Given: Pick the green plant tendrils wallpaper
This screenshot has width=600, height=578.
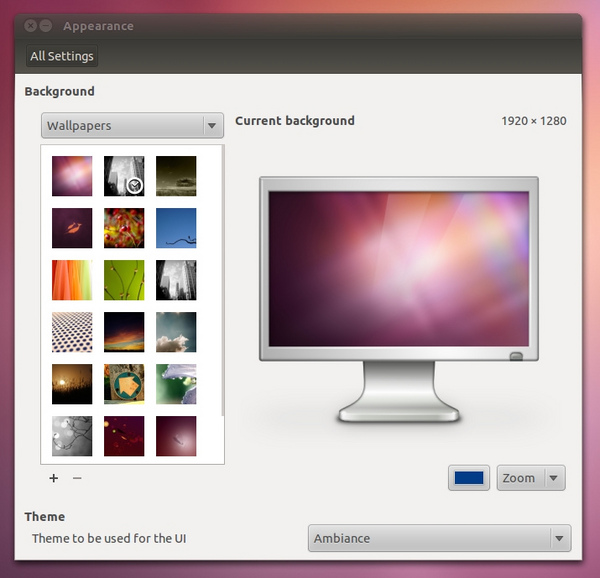Looking at the screenshot, I should (124, 280).
